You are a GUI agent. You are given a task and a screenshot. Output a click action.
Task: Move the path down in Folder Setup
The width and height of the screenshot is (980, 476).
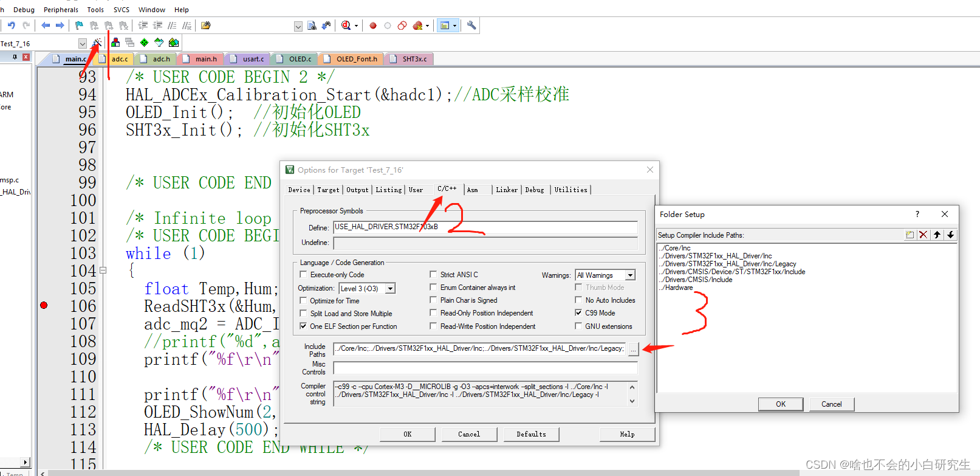point(950,235)
